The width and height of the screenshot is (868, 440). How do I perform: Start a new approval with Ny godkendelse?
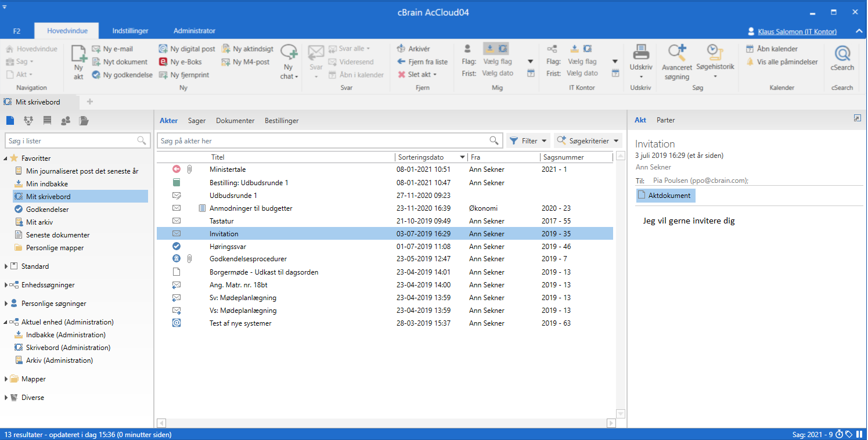pyautogui.click(x=122, y=75)
